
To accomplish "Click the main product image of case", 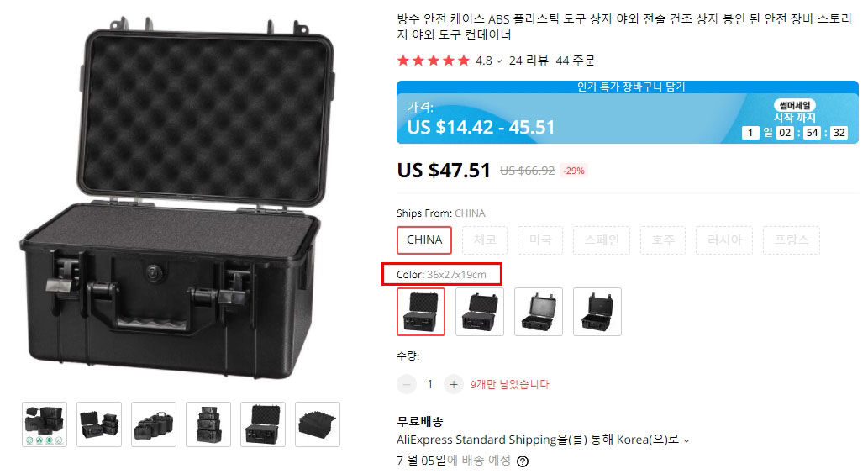I will [x=178, y=199].
